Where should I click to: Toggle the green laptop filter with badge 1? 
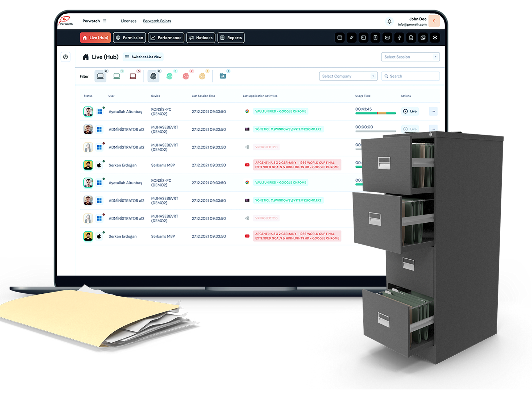(117, 76)
